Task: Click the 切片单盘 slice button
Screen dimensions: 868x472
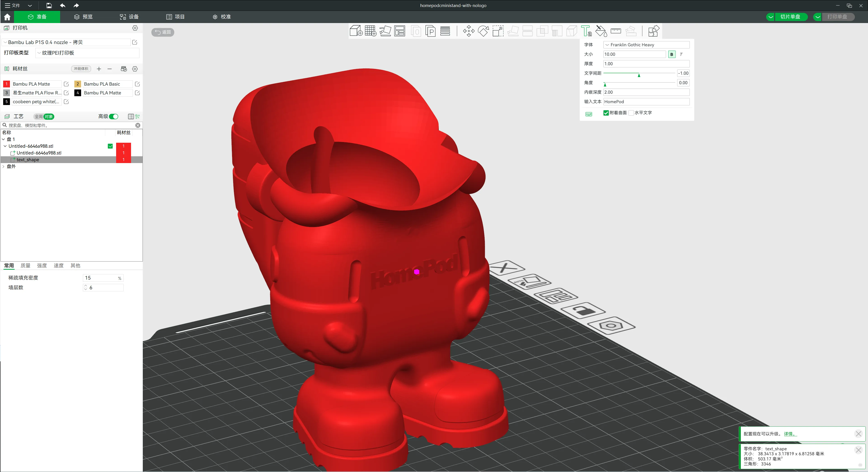Action: click(x=791, y=17)
